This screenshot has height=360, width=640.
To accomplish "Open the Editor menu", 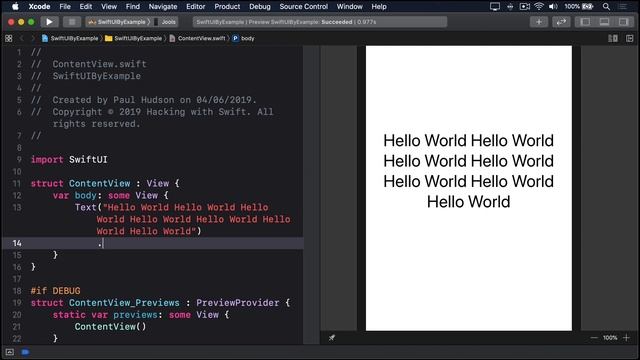I will pyautogui.click(x=196, y=7).
